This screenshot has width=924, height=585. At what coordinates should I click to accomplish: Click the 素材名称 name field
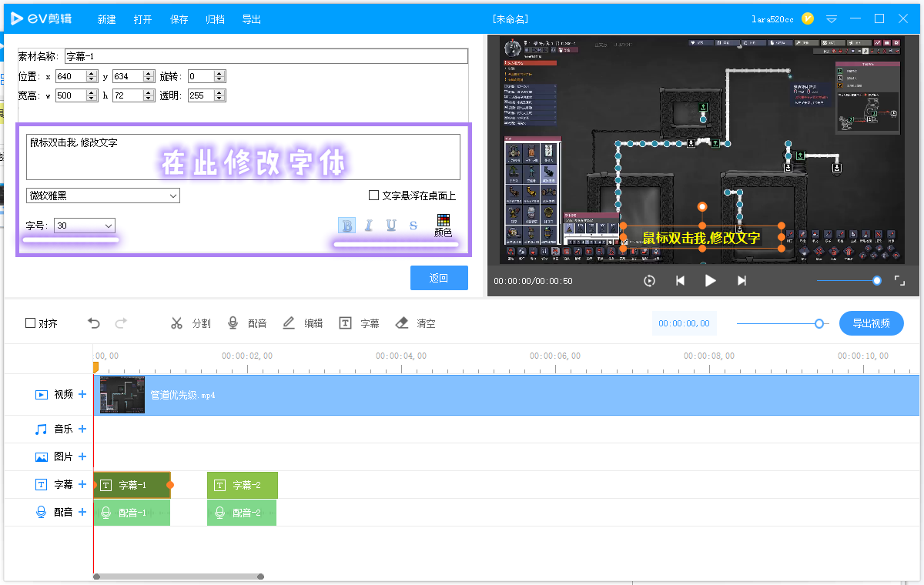coord(266,56)
